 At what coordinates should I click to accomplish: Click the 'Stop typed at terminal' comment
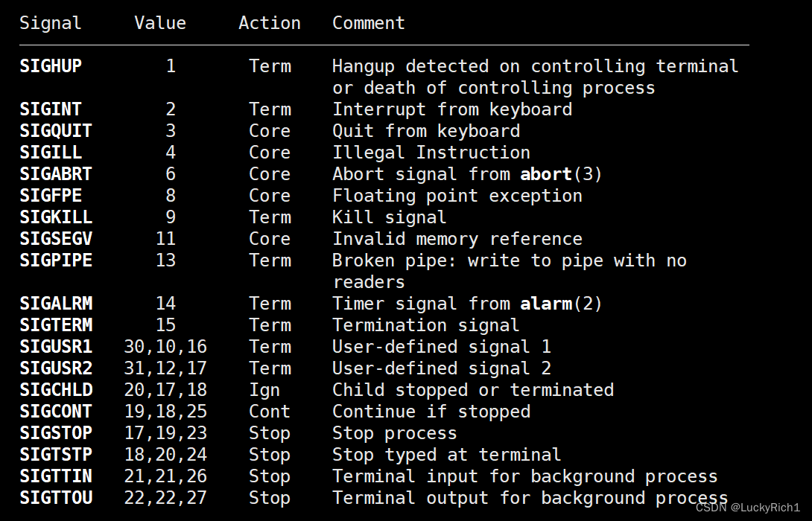pos(446,456)
